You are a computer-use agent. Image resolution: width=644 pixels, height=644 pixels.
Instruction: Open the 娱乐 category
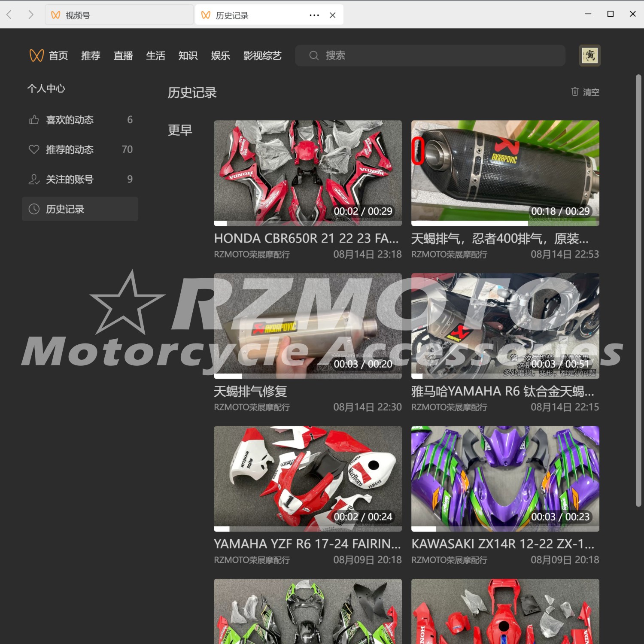[220, 55]
